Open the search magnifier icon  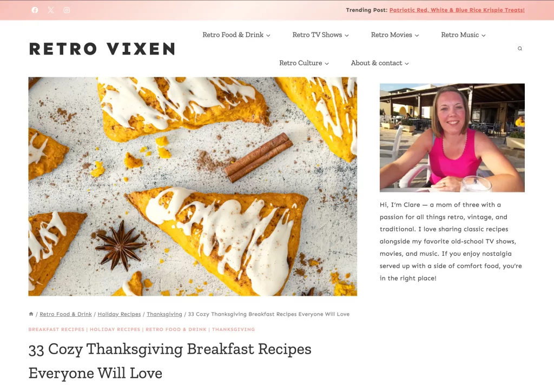[x=520, y=49]
